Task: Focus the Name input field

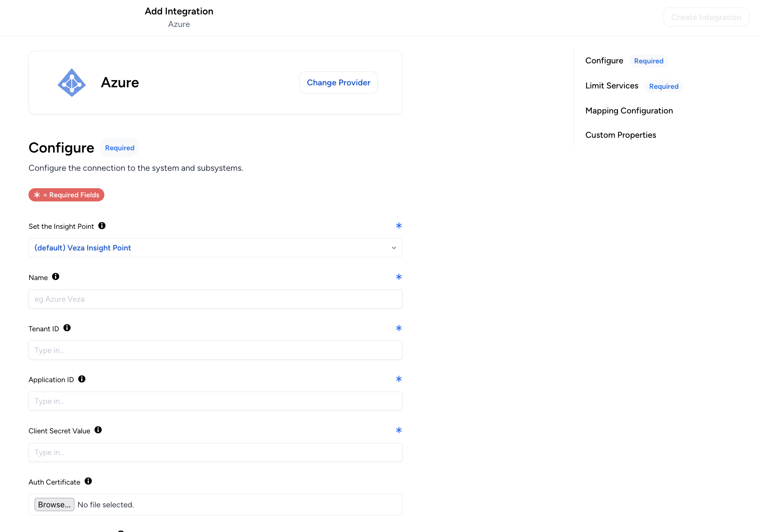Action: tap(215, 299)
